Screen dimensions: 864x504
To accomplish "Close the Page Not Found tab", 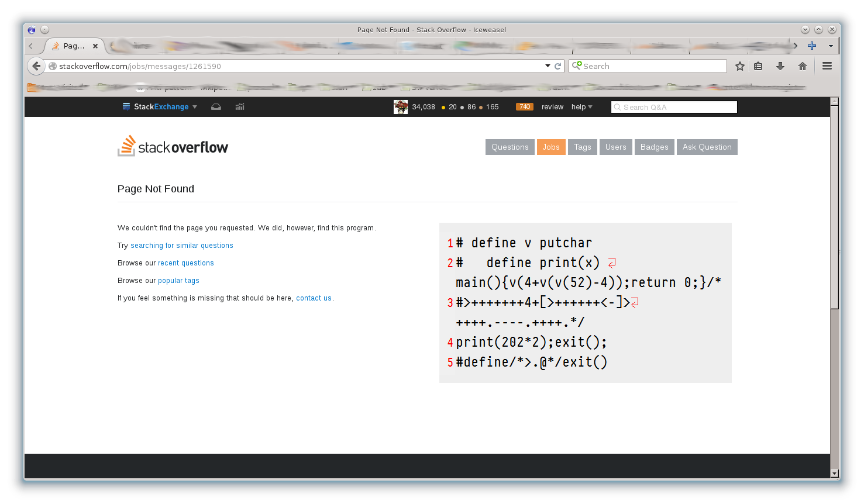I will (x=95, y=46).
